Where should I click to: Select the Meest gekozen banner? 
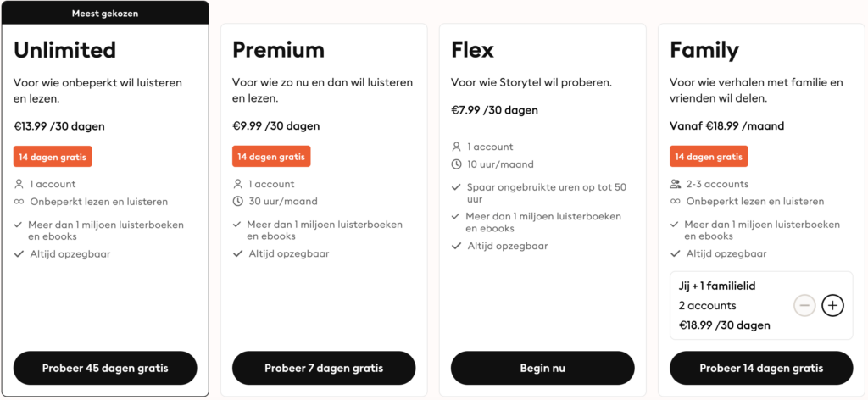[105, 12]
